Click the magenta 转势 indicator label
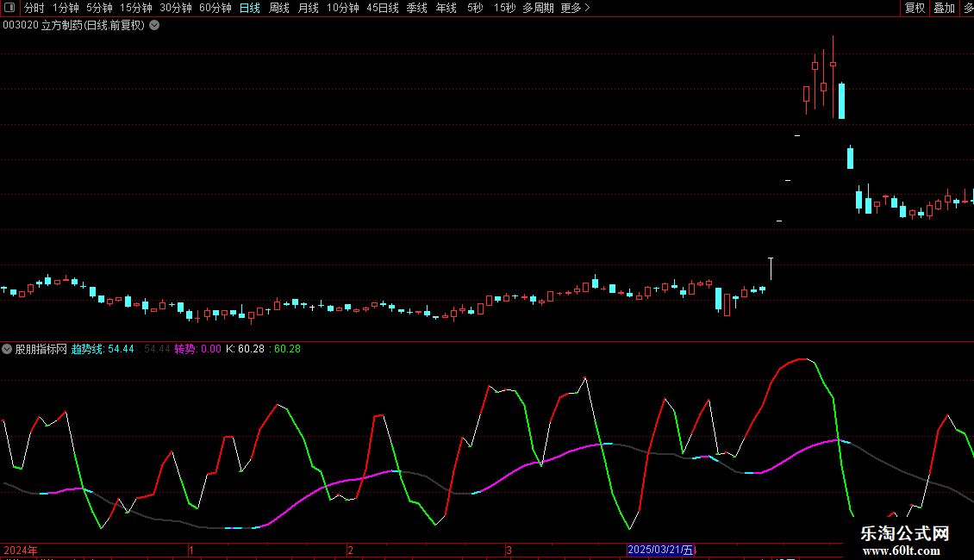The height and width of the screenshot is (560, 974). 197,349
